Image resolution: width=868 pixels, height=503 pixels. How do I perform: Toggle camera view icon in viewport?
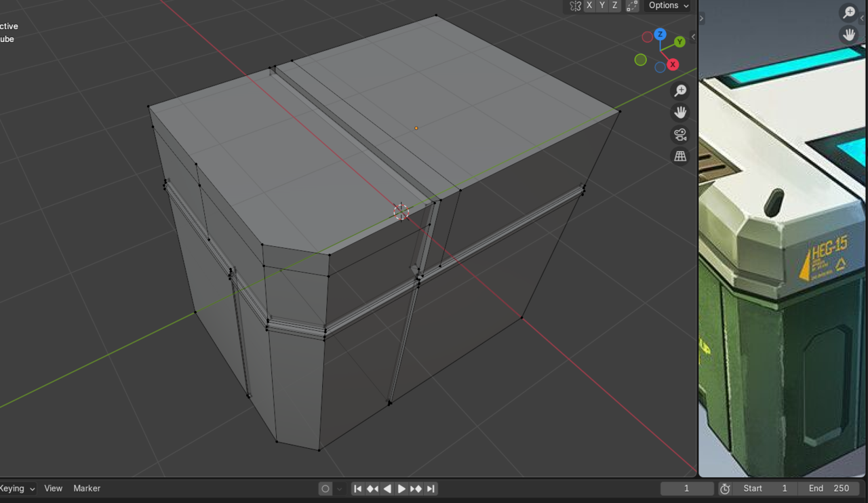(680, 134)
